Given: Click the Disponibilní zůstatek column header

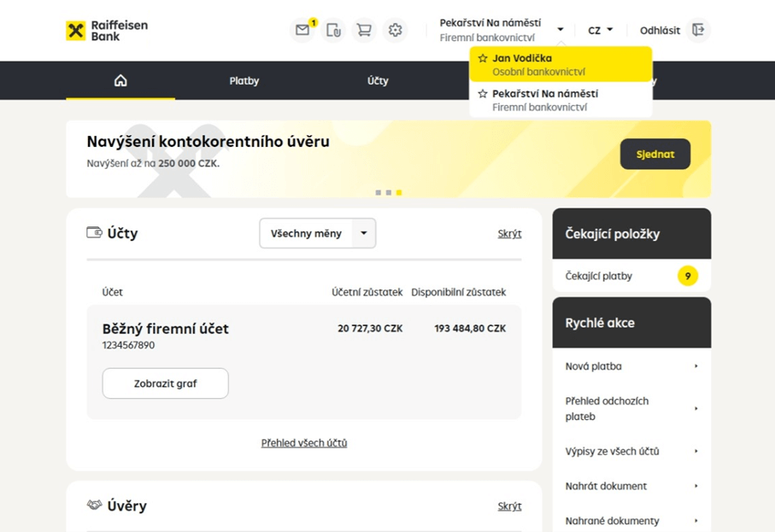Looking at the screenshot, I should (459, 292).
